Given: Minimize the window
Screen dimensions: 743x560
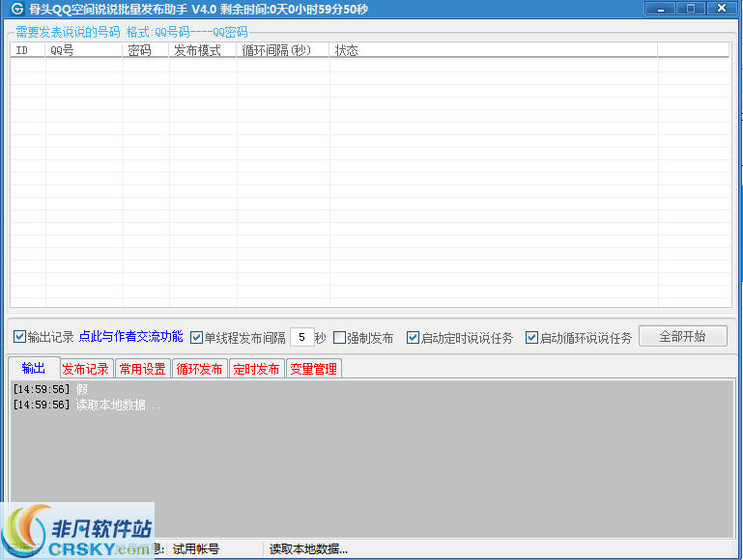Looking at the screenshot, I should pos(660,9).
